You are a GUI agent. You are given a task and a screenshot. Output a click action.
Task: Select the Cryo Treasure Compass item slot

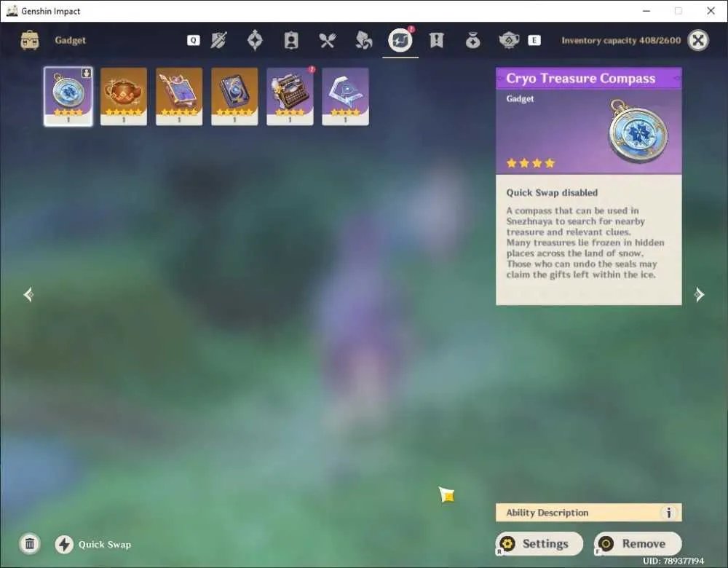coord(68,97)
